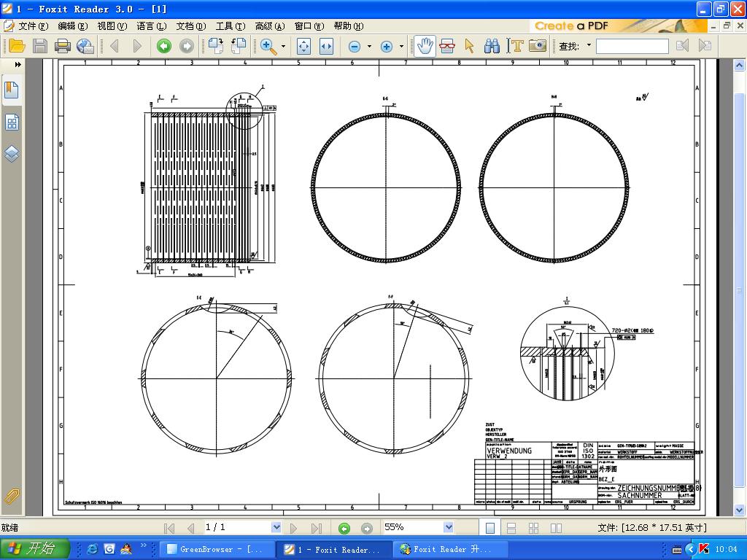Click the find previous button

point(682,46)
